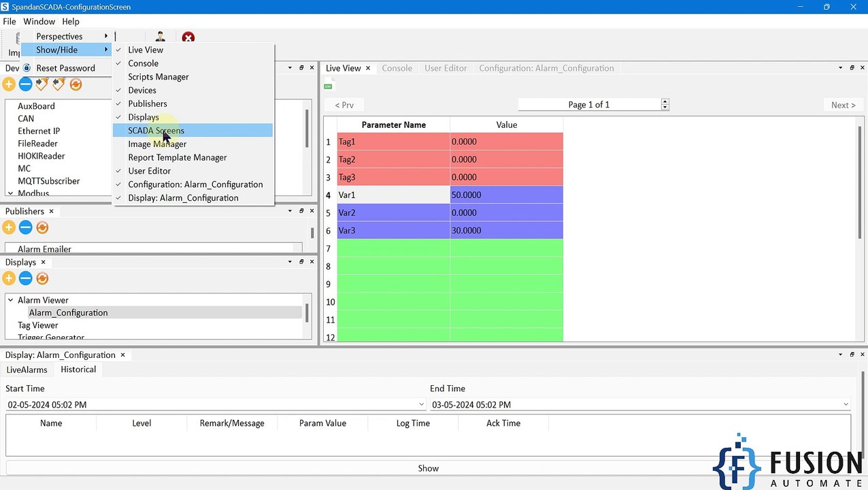This screenshot has height=490, width=868.
Task: Collapse the Alarm Viewer tree node
Action: 10,300
